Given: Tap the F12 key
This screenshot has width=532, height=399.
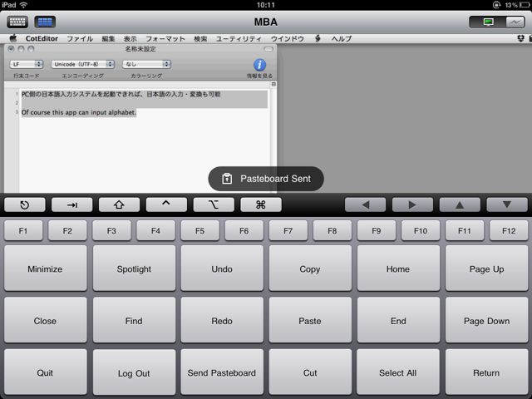Looking at the screenshot, I should 509,231.
